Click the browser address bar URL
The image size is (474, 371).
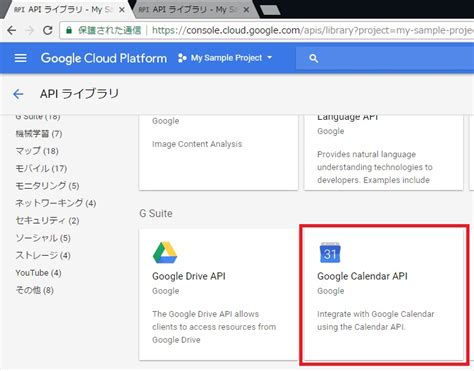pos(313,30)
